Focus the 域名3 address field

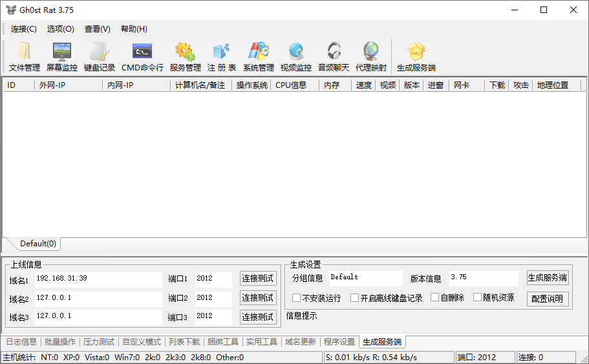pyautogui.click(x=98, y=317)
